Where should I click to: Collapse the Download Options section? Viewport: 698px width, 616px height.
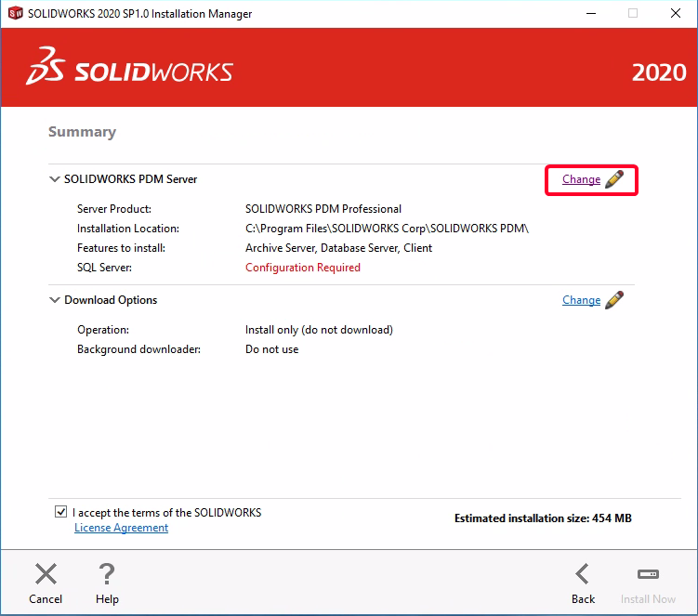pyautogui.click(x=54, y=300)
